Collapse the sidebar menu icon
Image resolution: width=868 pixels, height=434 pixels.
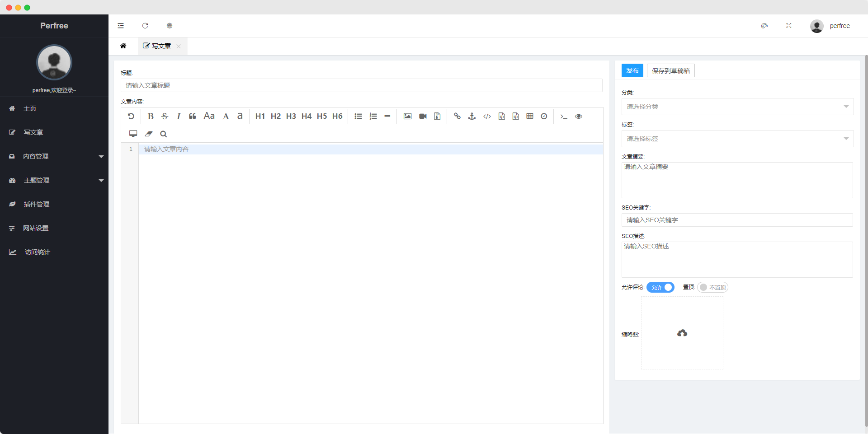click(121, 26)
